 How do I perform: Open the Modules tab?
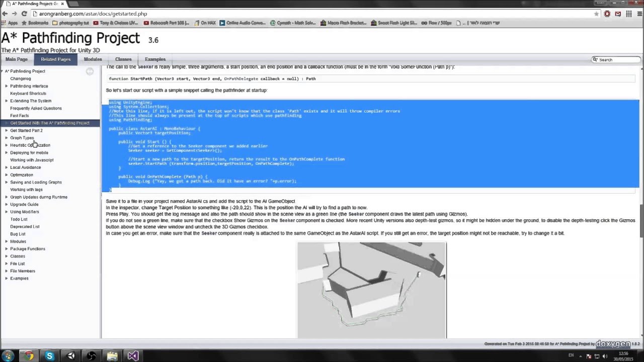[93, 59]
